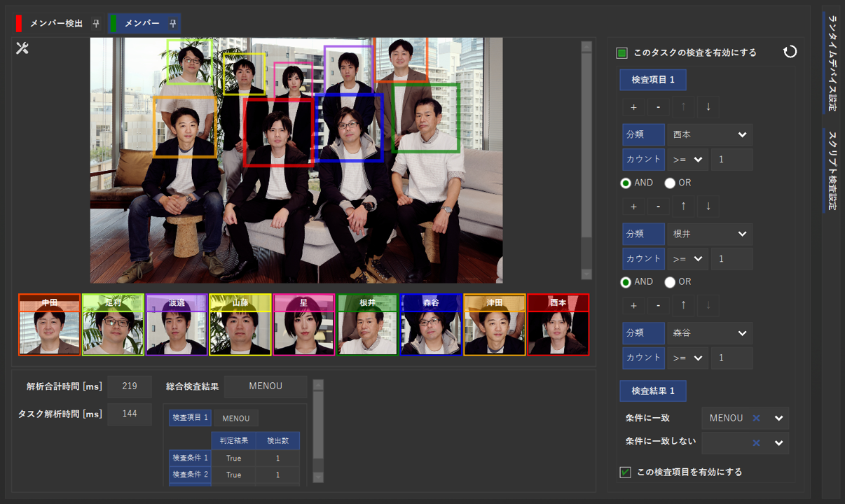Select the 根井 face thumbnail
This screenshot has width=845, height=504.
(x=368, y=325)
